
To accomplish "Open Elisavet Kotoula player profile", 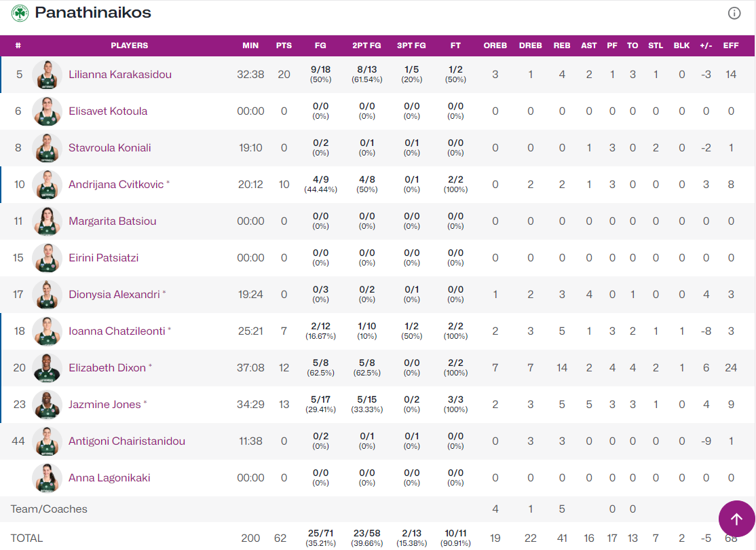I will click(x=108, y=111).
